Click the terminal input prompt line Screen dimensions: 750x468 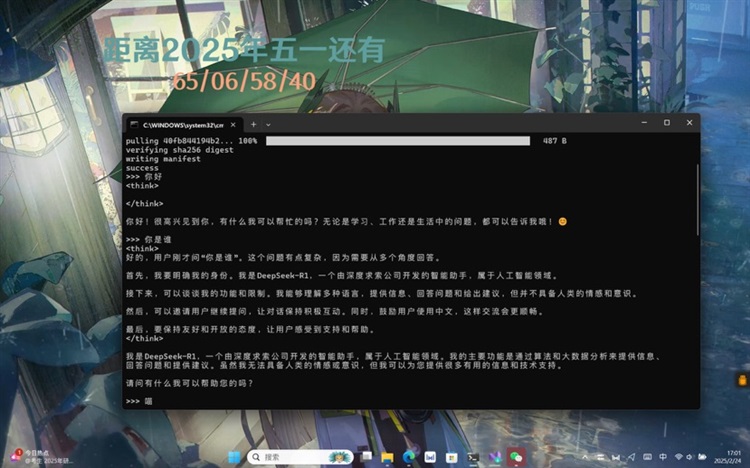(300, 400)
